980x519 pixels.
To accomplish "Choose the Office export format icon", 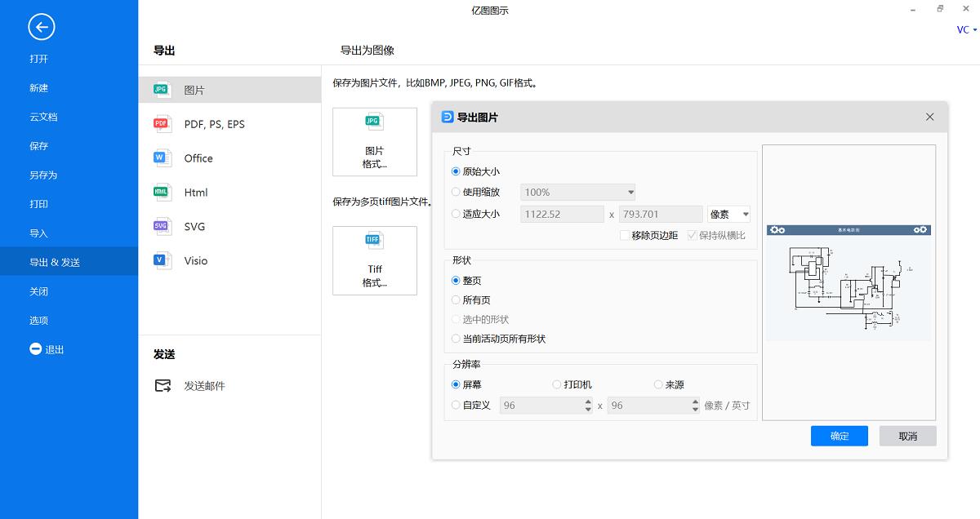I will (161, 157).
